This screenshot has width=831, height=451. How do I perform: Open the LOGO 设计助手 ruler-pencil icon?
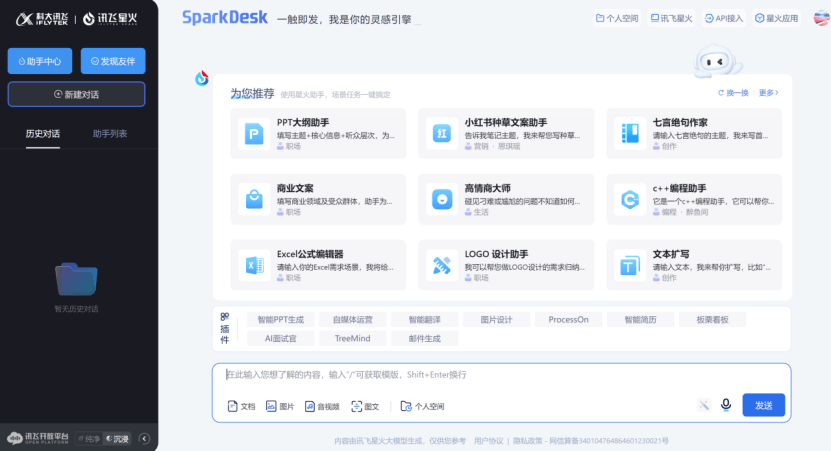(x=442, y=265)
